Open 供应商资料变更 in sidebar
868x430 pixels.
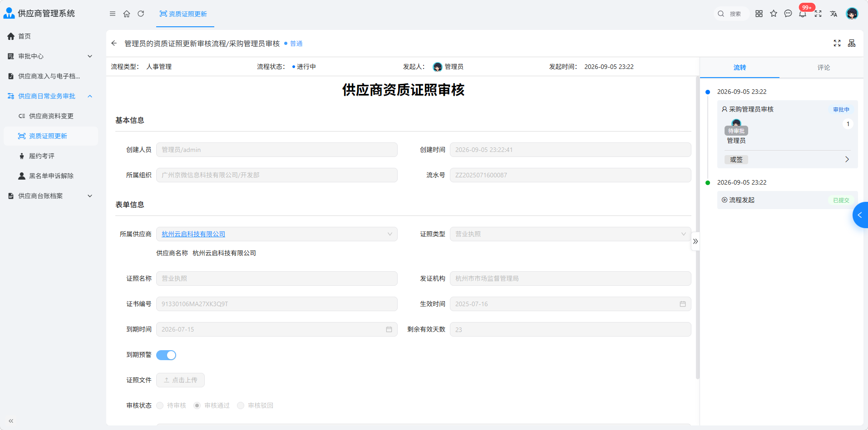click(51, 116)
